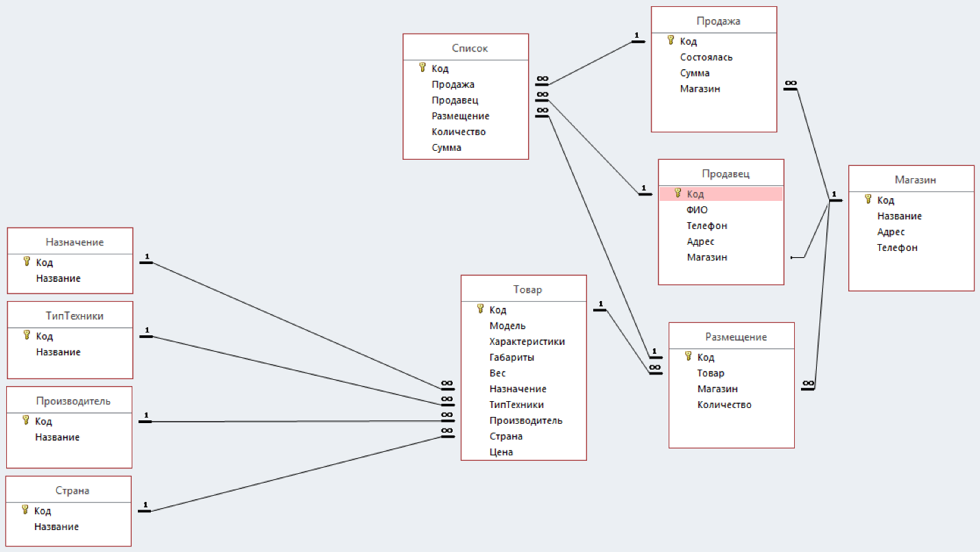Select the Магазин field in Продажа table
980x552 pixels.
click(x=714, y=88)
